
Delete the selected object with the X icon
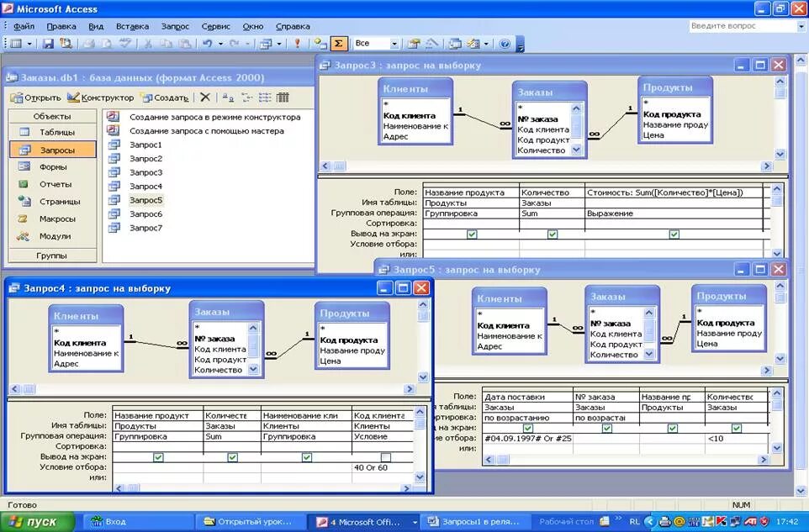pyautogui.click(x=205, y=97)
